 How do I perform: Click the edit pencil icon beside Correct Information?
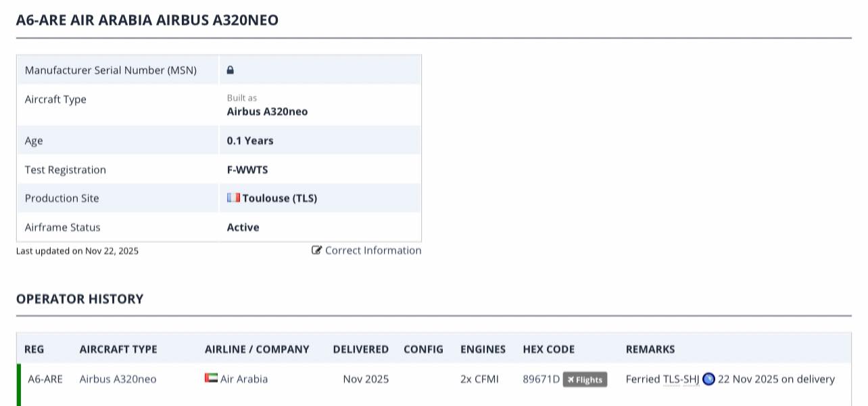316,250
